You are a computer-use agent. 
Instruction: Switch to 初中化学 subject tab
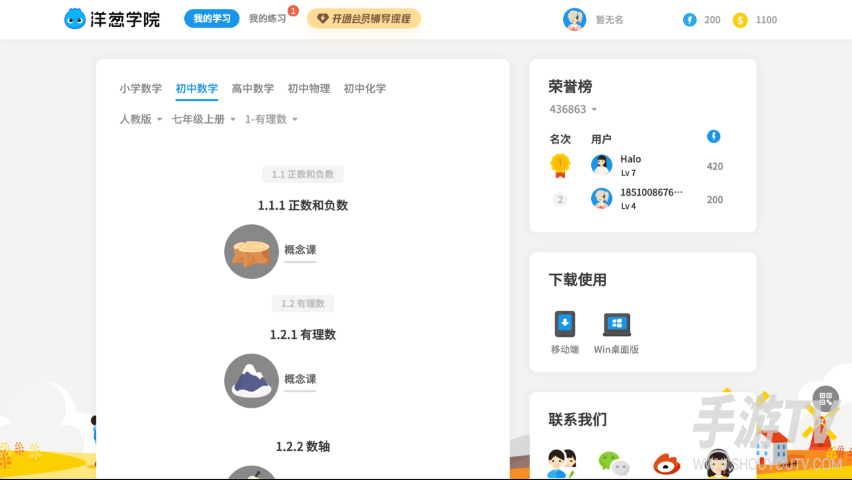point(365,88)
